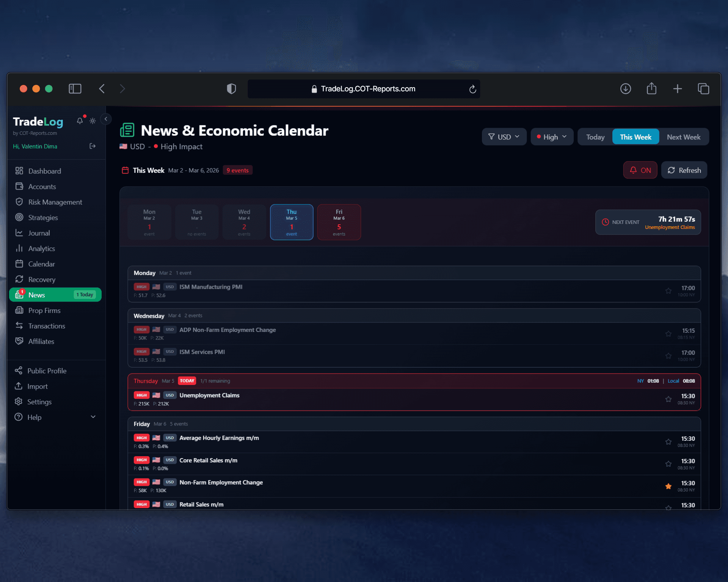Click the Refresh button
The height and width of the screenshot is (582, 728).
pos(684,170)
